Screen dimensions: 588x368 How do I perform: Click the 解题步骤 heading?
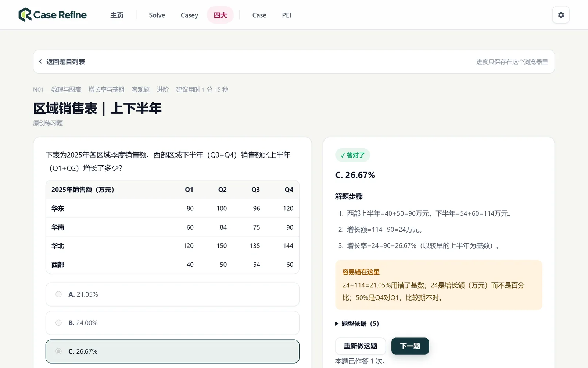[349, 197]
